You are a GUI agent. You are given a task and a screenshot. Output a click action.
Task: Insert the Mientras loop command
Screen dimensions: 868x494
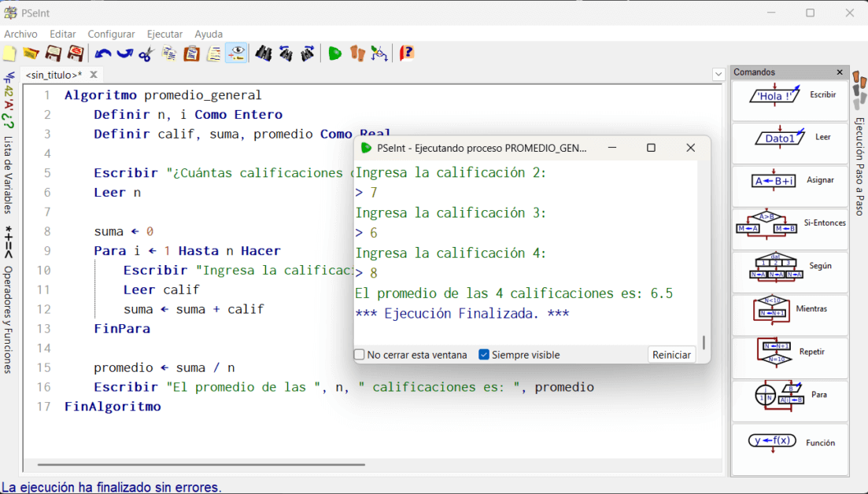(x=789, y=309)
